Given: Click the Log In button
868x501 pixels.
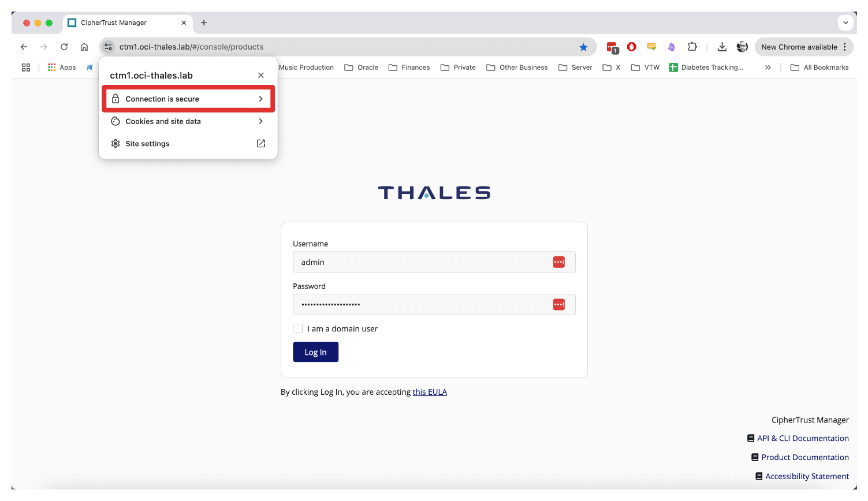Looking at the screenshot, I should point(316,352).
